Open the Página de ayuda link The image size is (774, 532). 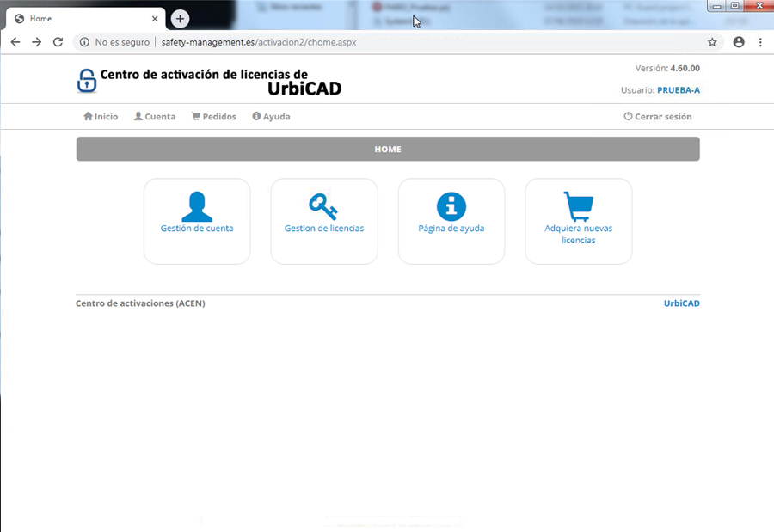(451, 228)
